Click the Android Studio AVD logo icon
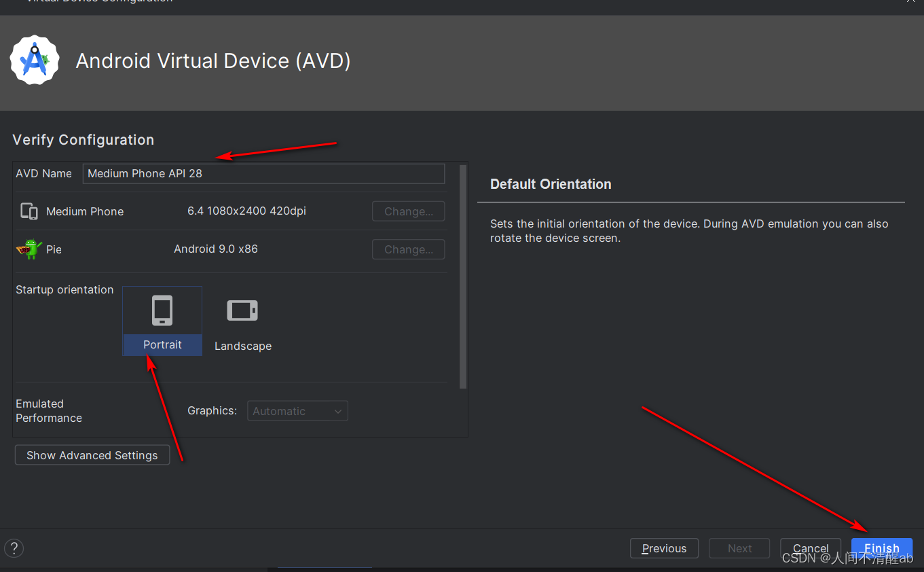The image size is (924, 572). (34, 60)
